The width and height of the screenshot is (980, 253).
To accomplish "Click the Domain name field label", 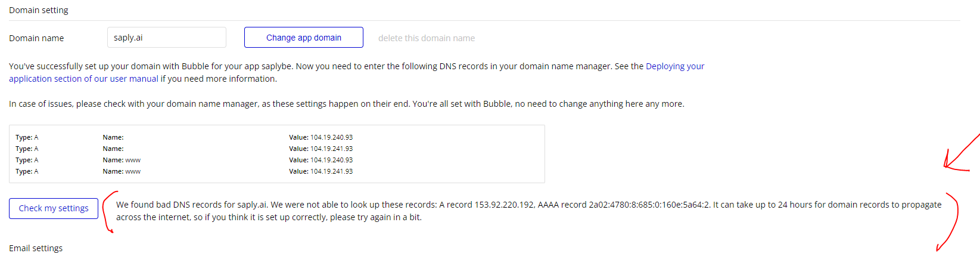I will coord(36,38).
